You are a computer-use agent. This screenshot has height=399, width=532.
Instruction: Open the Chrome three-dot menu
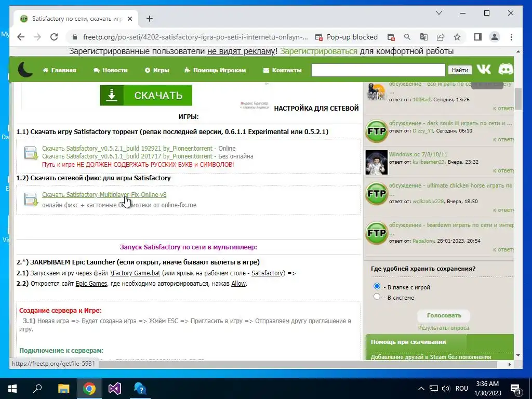(511, 37)
